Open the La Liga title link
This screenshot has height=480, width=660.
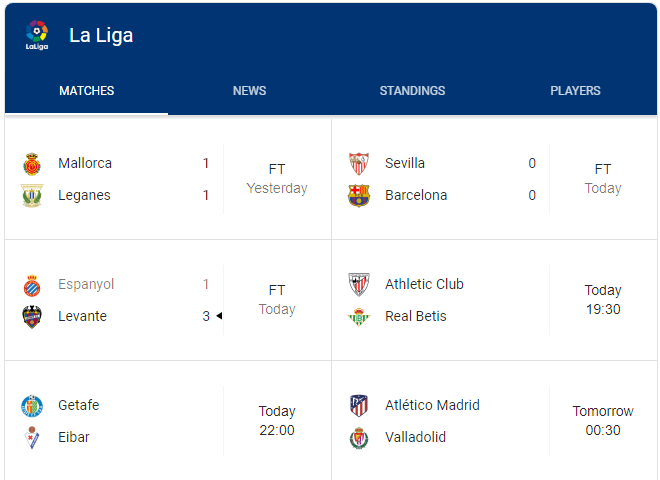pos(101,35)
